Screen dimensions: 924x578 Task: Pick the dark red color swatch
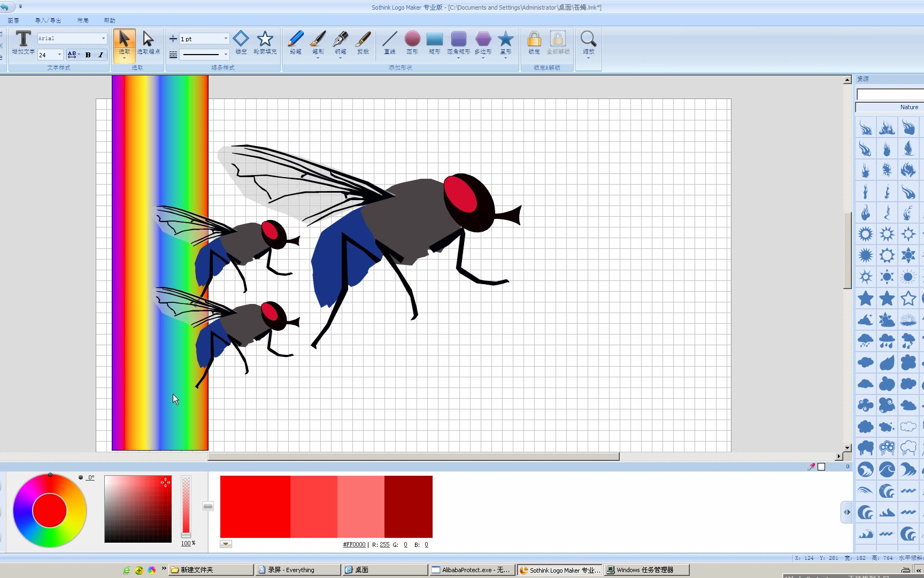(x=408, y=506)
